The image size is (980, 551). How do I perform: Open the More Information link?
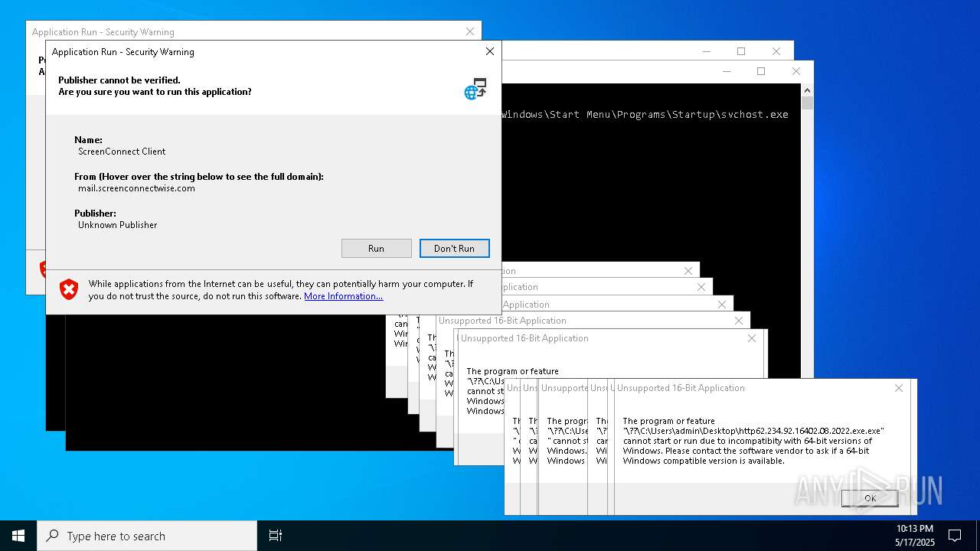pos(343,296)
